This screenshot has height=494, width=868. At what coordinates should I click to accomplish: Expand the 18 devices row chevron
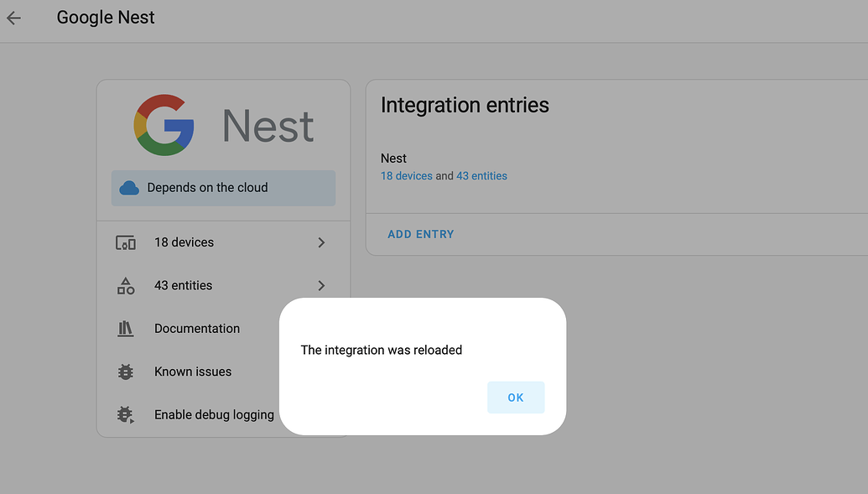[321, 242]
